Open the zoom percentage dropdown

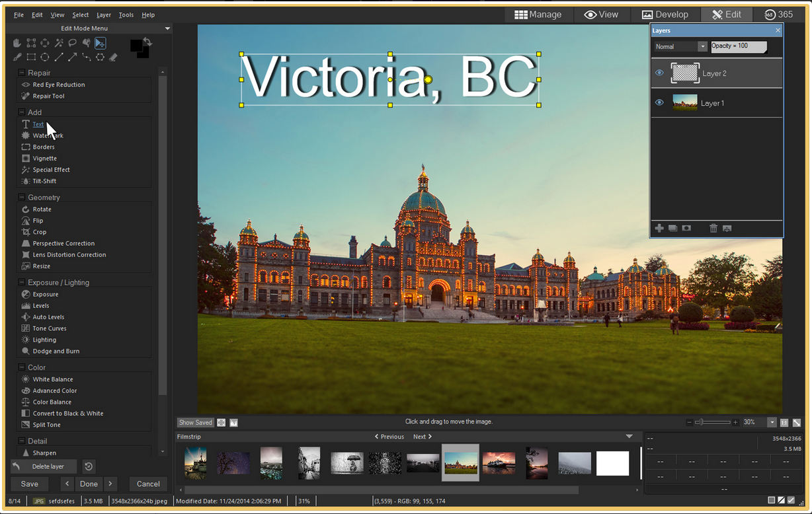pos(772,422)
